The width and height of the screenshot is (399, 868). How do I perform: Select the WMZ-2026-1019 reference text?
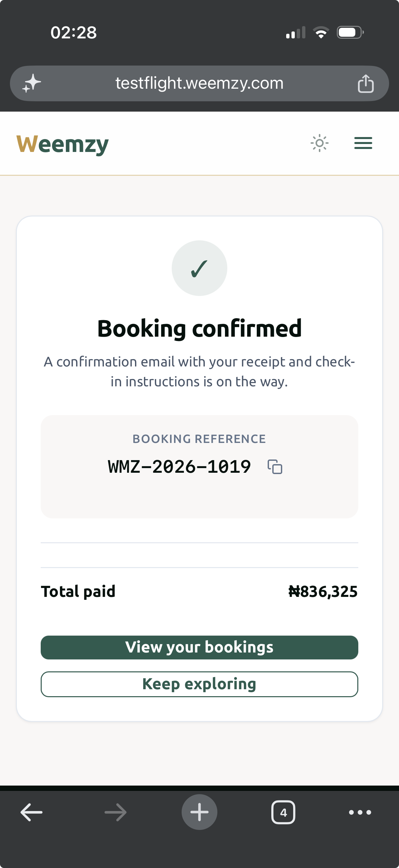point(179,467)
